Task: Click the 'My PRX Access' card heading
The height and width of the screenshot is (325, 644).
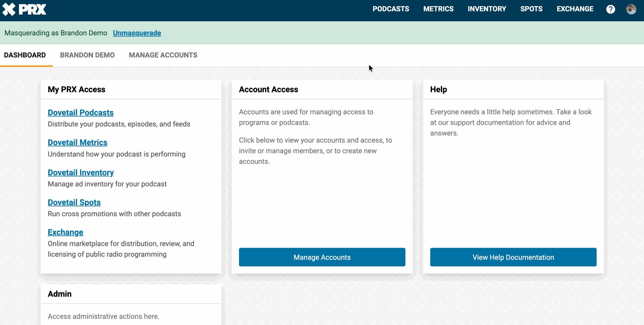Action: click(77, 89)
